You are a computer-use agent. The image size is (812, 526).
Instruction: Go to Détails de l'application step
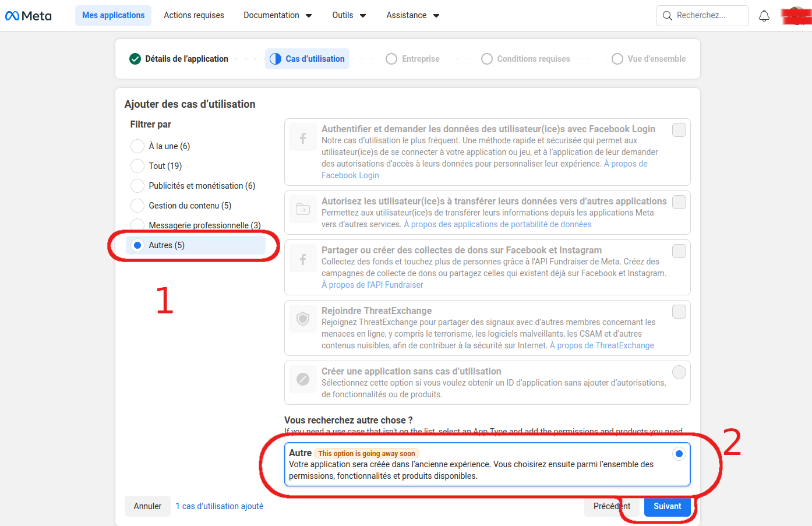pyautogui.click(x=179, y=59)
